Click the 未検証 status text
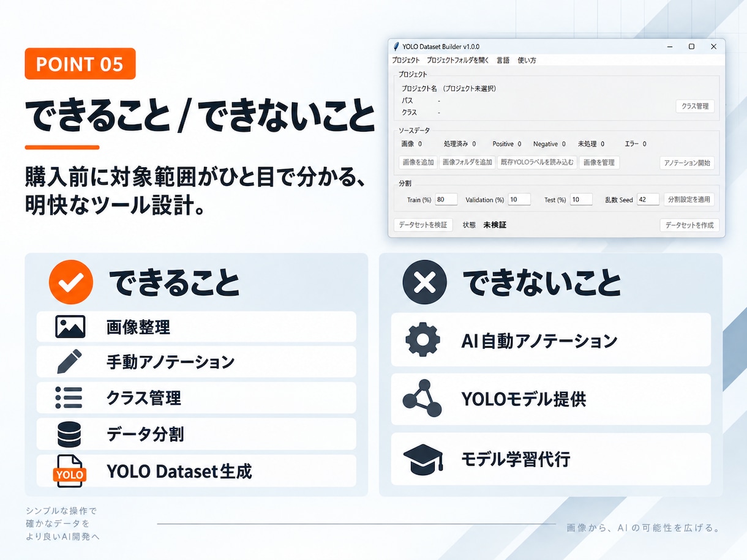 click(495, 225)
